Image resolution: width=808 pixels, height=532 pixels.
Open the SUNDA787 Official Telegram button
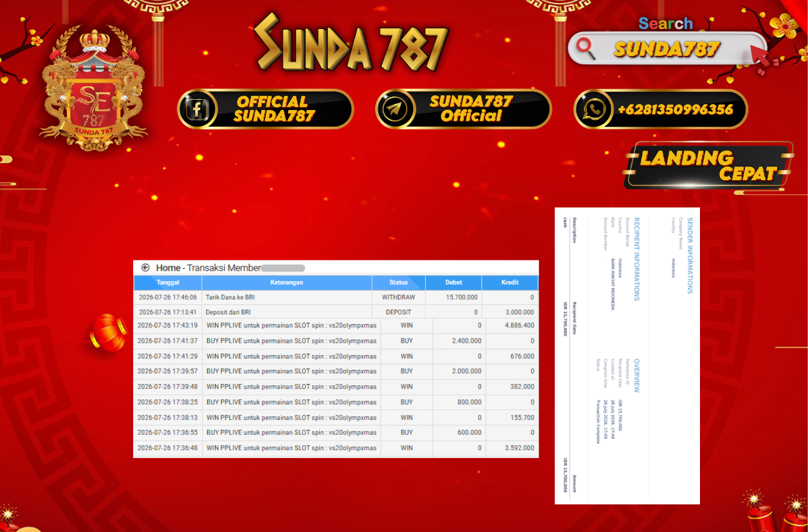tap(463, 109)
